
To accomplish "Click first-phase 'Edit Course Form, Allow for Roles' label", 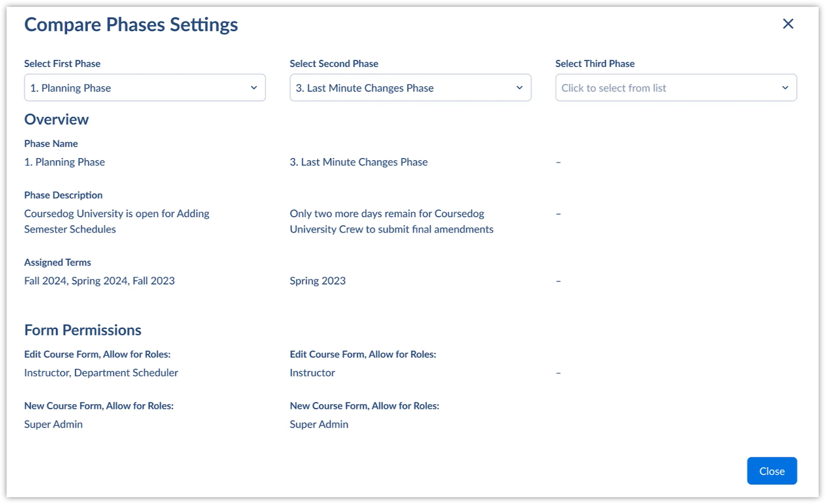I will tap(97, 355).
